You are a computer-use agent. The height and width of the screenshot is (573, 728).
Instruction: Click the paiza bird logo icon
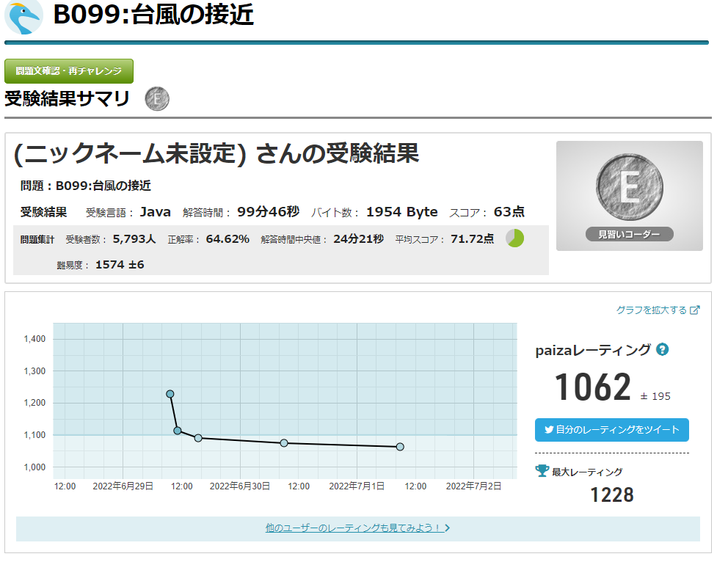tap(23, 16)
